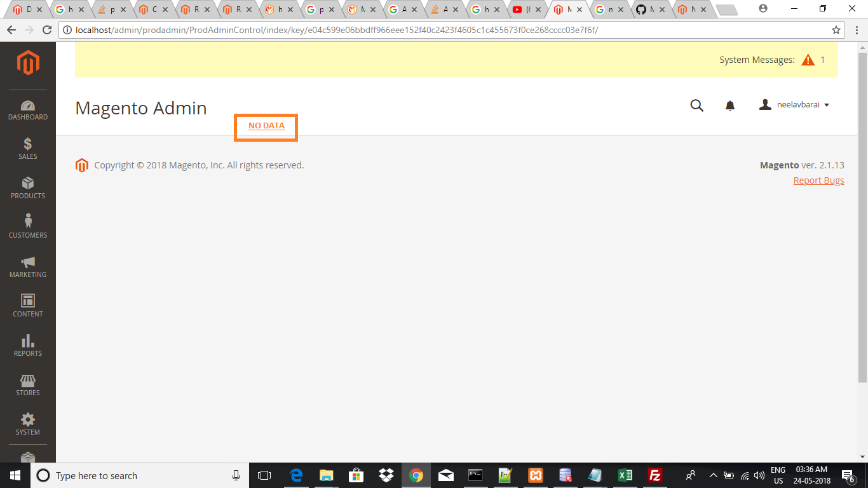868x488 pixels.
Task: Open the Dashboard sidebar icon
Action: tap(28, 110)
